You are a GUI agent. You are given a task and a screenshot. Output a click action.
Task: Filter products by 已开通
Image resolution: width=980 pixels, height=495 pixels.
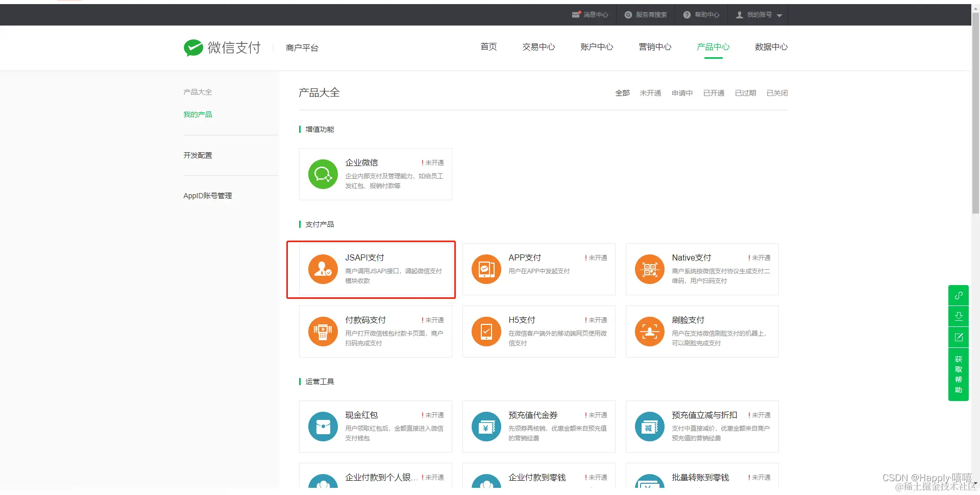[714, 93]
